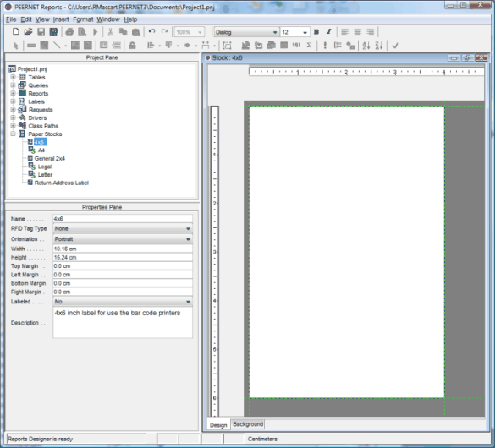
Task: Set text alignment to right
Action: (x=370, y=32)
